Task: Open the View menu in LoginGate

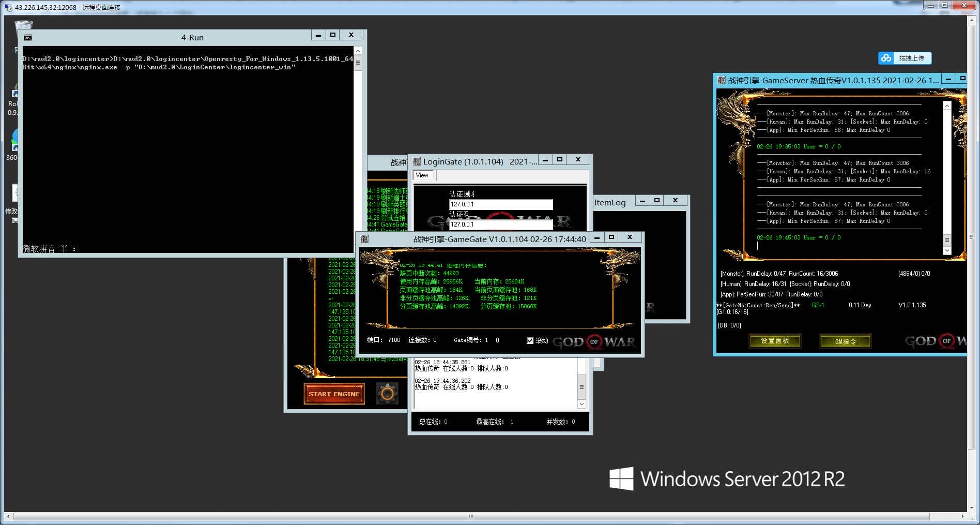Action: click(x=422, y=175)
